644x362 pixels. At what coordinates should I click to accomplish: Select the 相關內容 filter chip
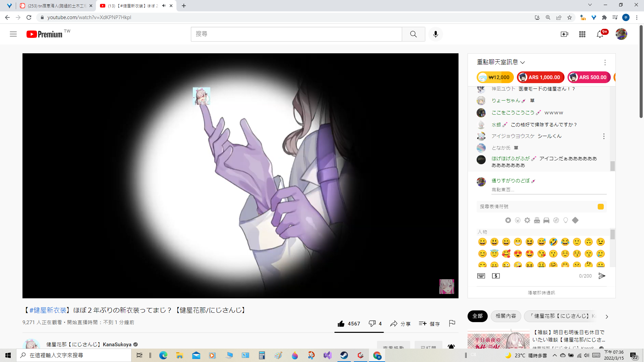click(506, 316)
